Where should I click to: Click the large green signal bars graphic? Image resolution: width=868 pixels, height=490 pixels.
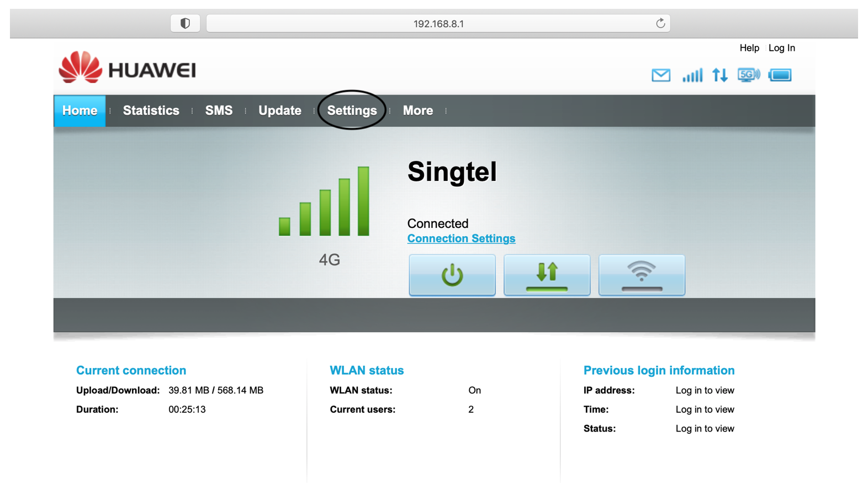tap(324, 201)
